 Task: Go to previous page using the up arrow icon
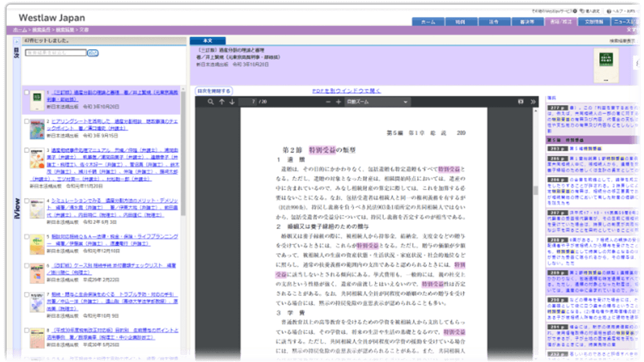coord(222,102)
